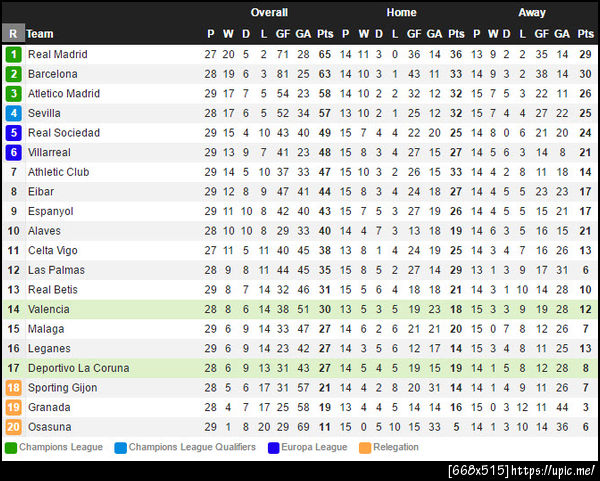This screenshot has width=600, height=481.
Task: Select the Away column group header
Action: click(x=532, y=13)
